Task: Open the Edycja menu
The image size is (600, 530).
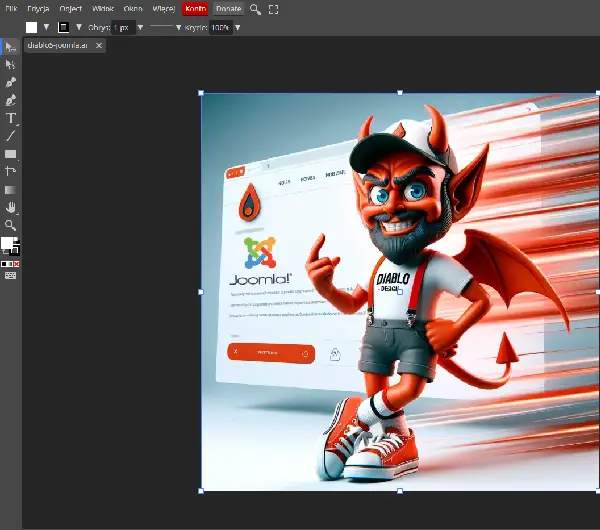Action: (x=38, y=8)
